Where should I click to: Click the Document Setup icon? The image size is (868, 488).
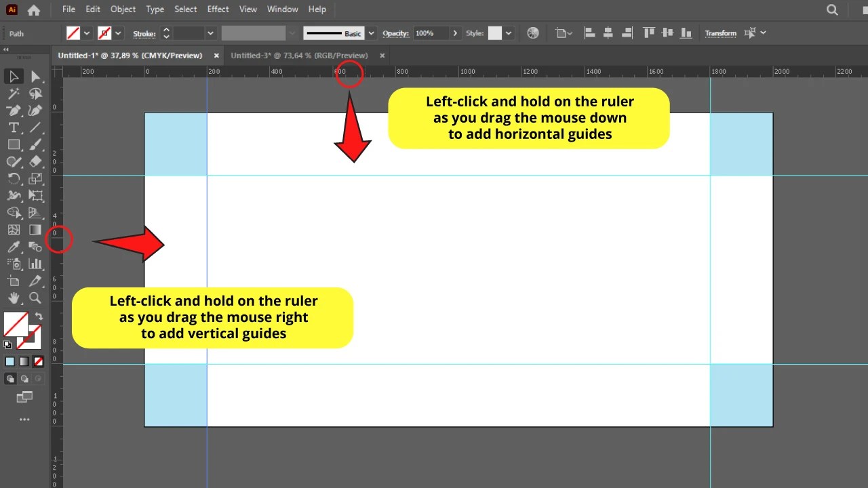tap(563, 33)
